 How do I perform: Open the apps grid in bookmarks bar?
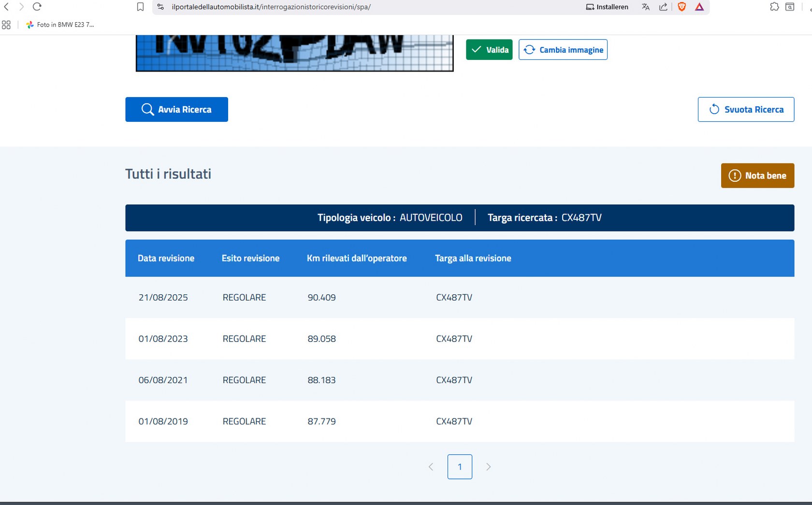pyautogui.click(x=6, y=25)
